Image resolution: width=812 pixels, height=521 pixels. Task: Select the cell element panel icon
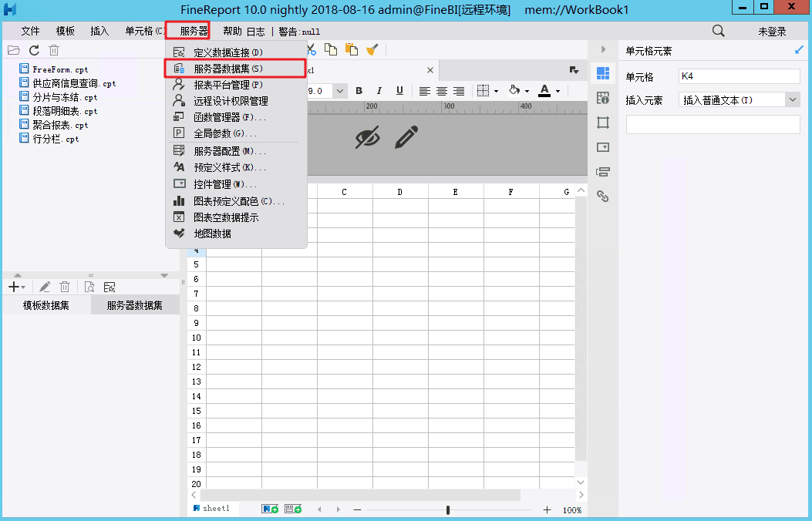coord(603,73)
